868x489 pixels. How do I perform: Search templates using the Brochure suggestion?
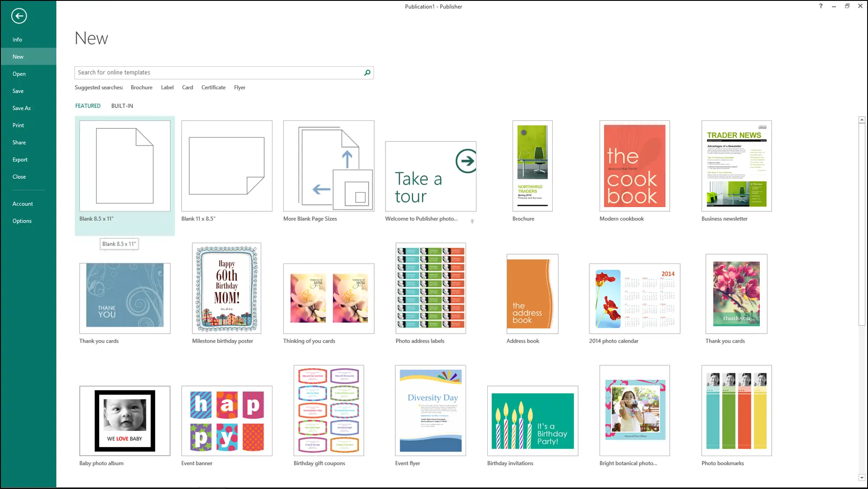click(x=141, y=87)
